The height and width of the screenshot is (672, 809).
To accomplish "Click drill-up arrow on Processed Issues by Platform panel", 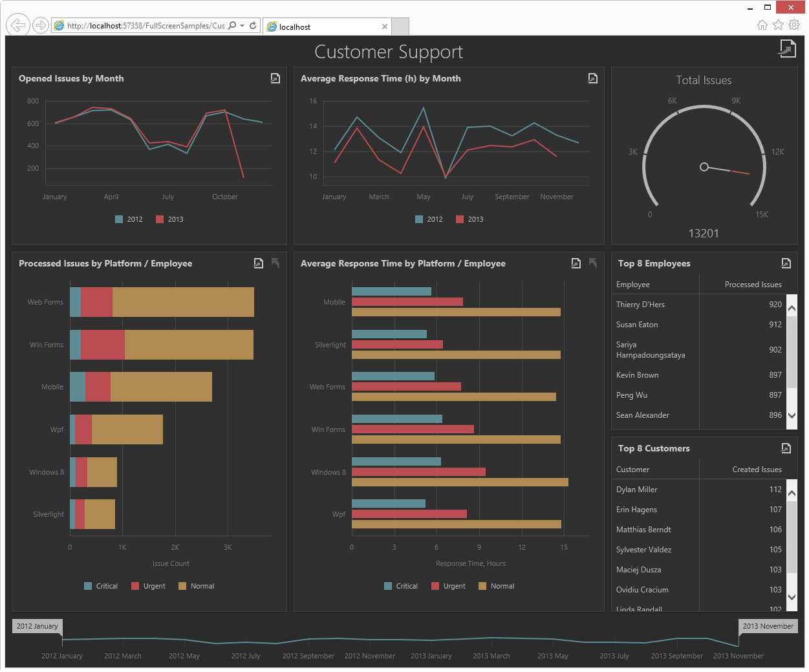I will (x=275, y=263).
